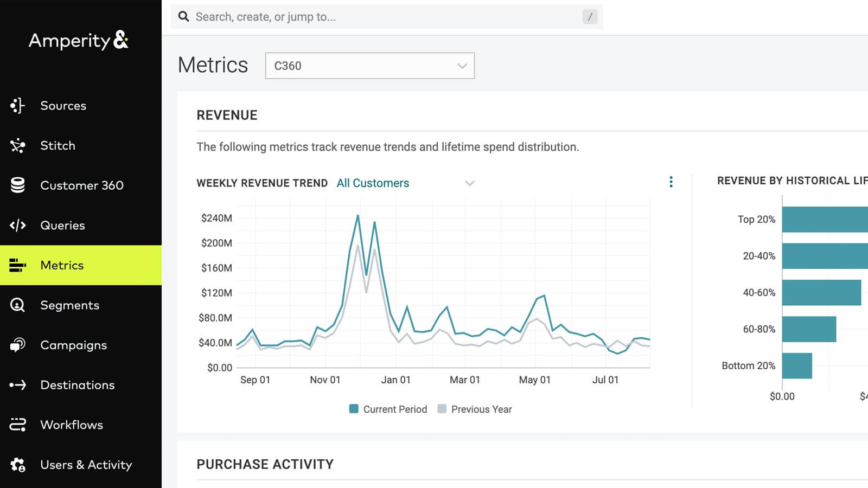Click the Top 20% revenue bar
The width and height of the screenshot is (868, 488).
tap(825, 220)
